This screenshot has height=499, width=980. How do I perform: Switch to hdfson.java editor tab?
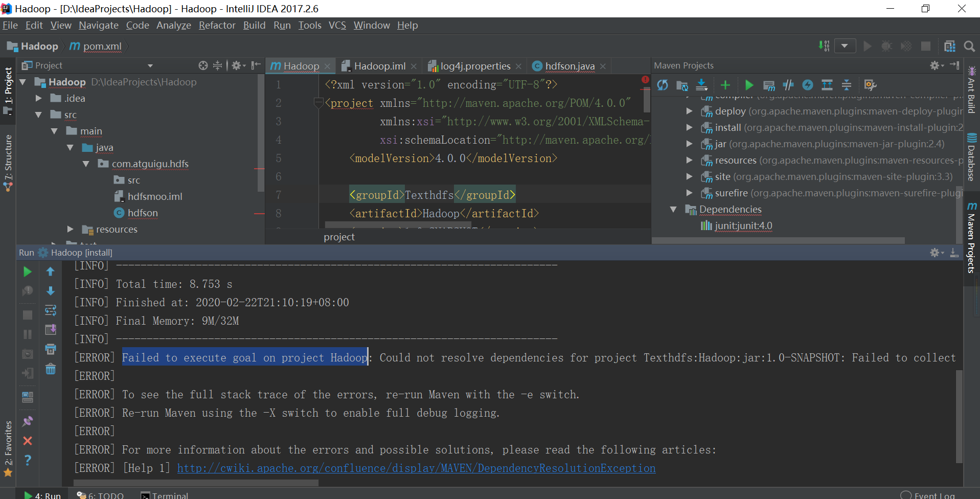coord(569,66)
